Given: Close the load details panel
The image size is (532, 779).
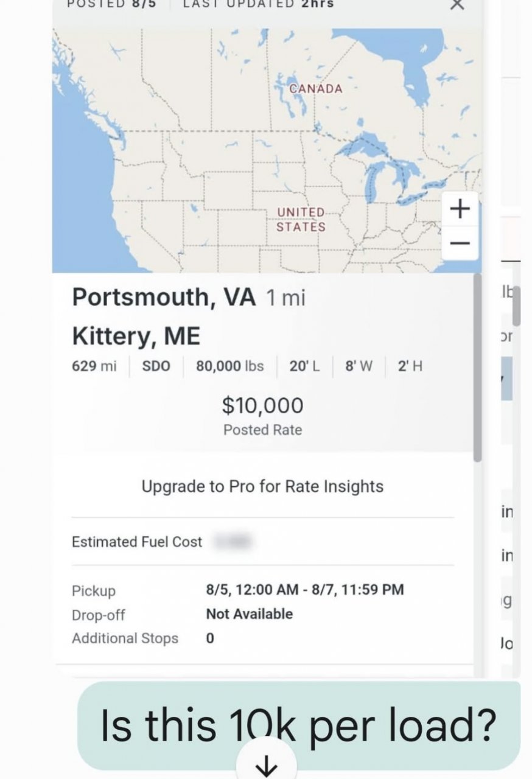Looking at the screenshot, I should click(x=457, y=5).
